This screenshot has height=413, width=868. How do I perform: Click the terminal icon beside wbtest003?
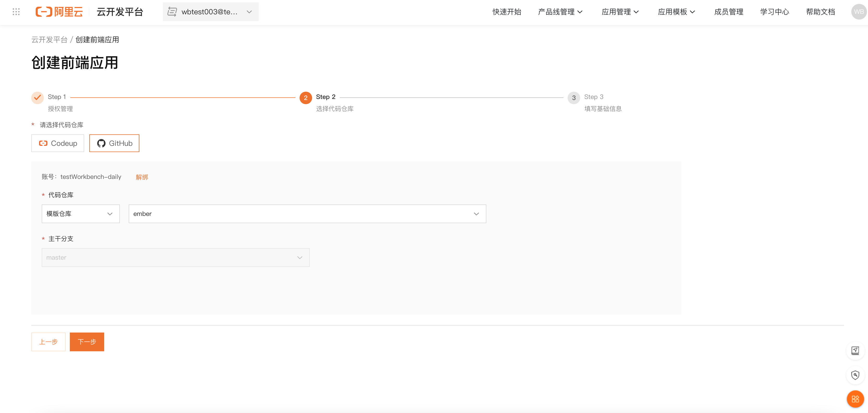pos(172,11)
